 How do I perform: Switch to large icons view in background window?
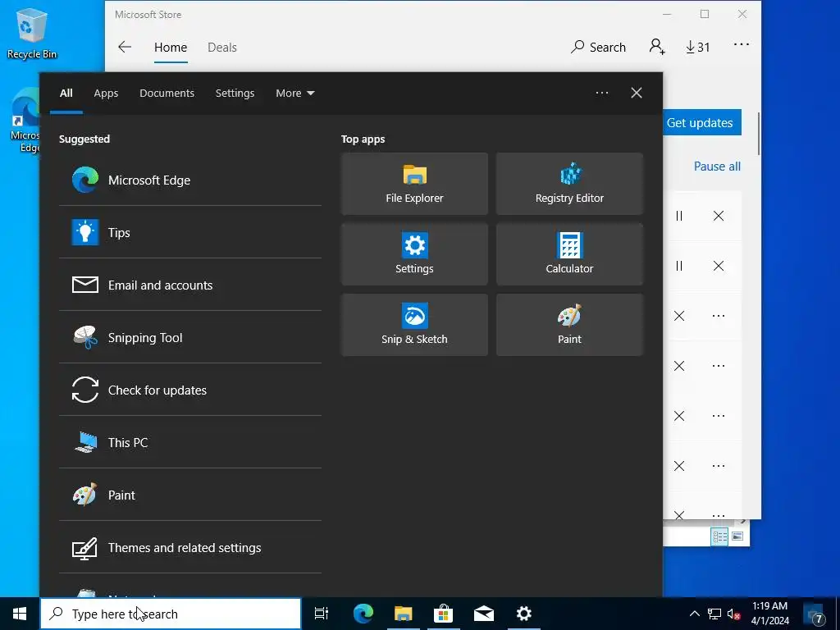(737, 536)
